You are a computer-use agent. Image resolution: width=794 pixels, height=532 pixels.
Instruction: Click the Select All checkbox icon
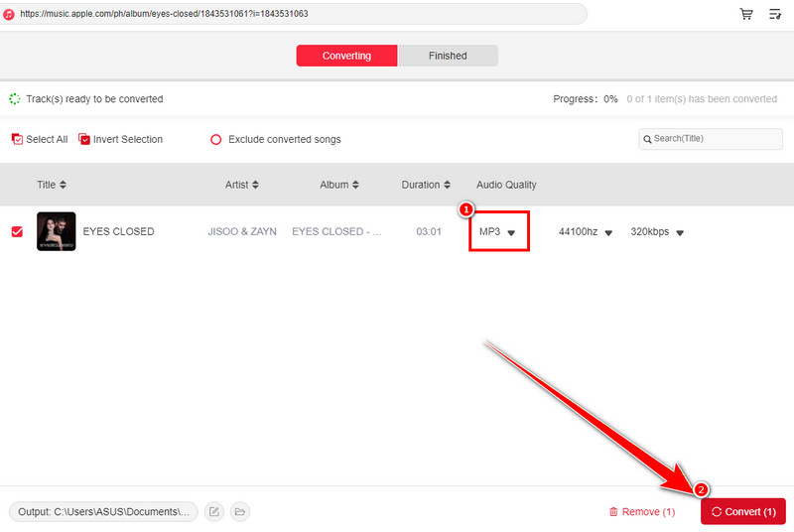[17, 139]
